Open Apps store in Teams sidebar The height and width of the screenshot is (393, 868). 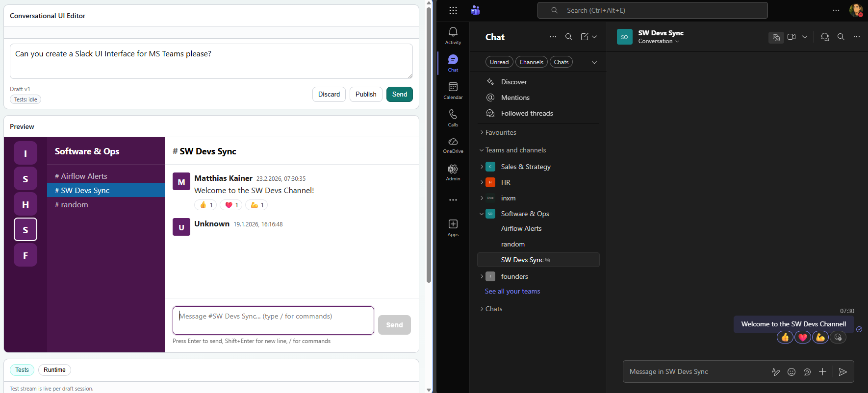point(453,228)
